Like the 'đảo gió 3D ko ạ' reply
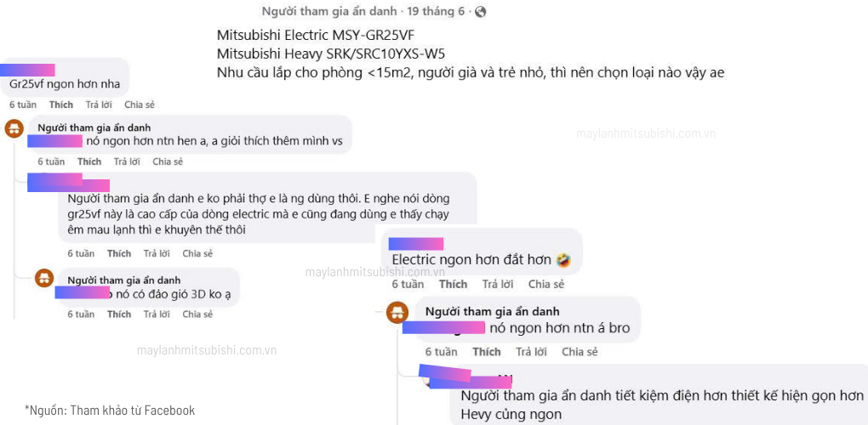 click(119, 314)
